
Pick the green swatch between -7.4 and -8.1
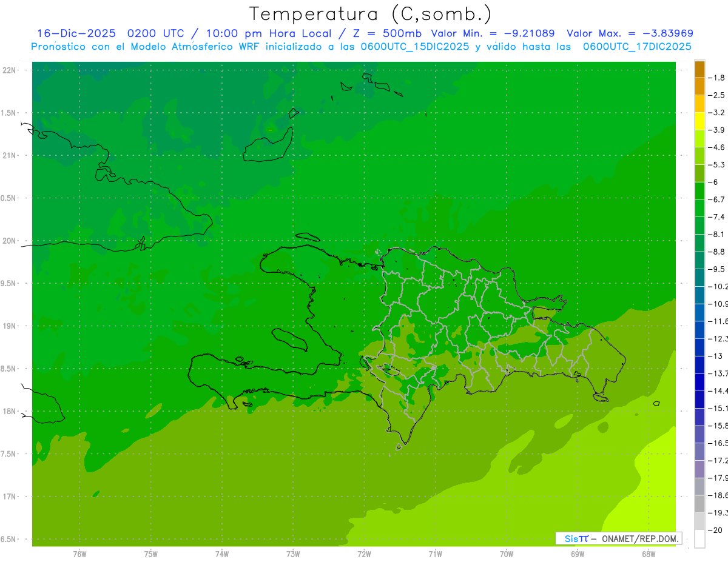(700, 226)
